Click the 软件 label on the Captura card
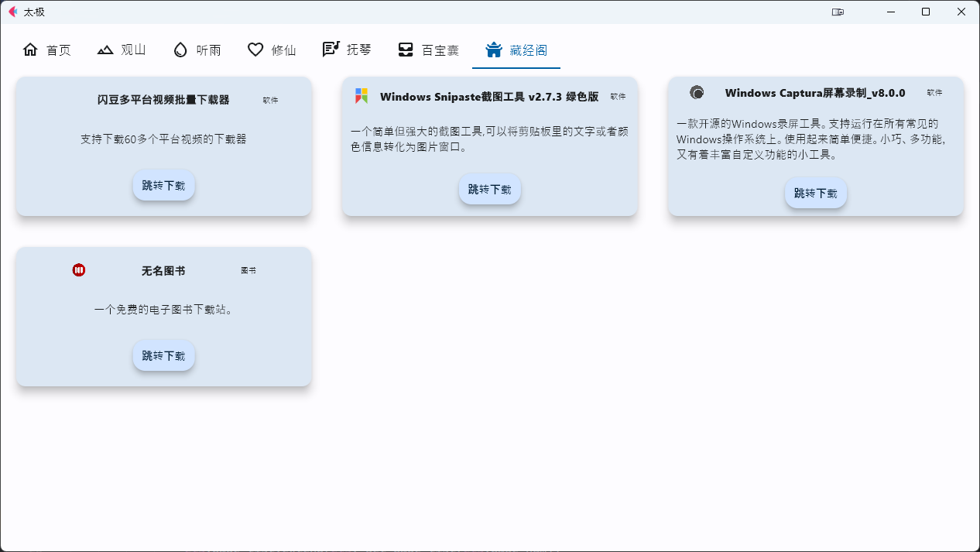This screenshot has width=980, height=552. [x=934, y=93]
